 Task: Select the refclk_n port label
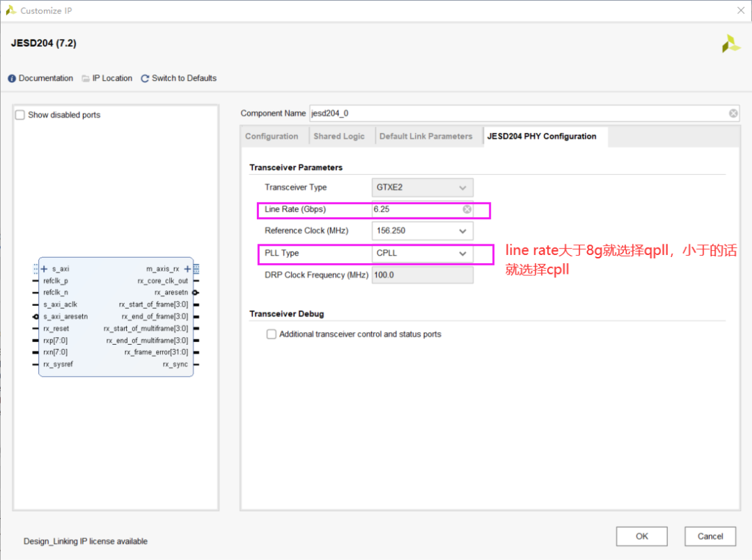point(56,293)
